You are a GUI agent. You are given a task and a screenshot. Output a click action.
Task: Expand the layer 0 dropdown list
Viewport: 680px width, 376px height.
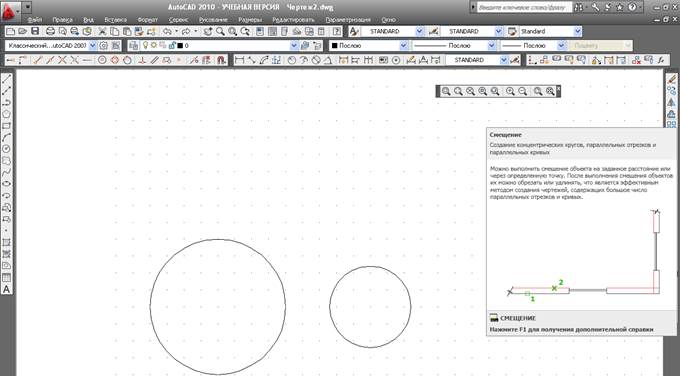coord(294,45)
